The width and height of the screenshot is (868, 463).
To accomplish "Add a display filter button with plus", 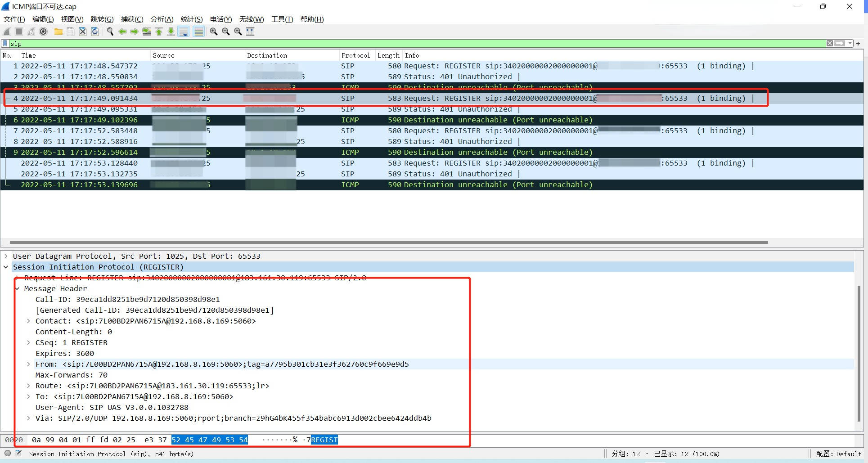I will coord(858,43).
